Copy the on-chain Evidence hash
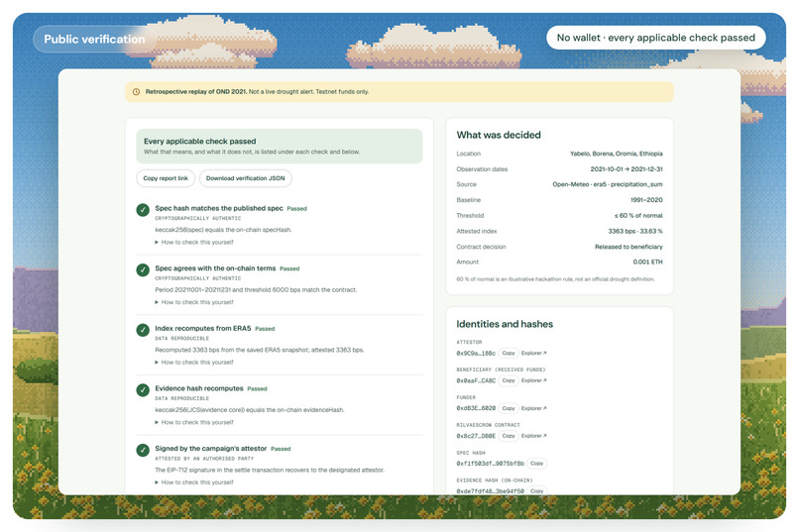This screenshot has width=799, height=532. [x=536, y=490]
